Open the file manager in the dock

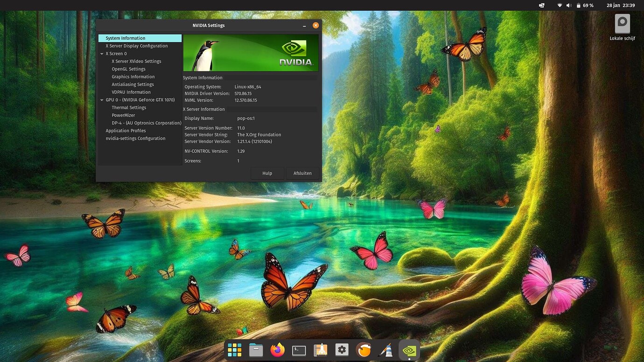point(256,349)
